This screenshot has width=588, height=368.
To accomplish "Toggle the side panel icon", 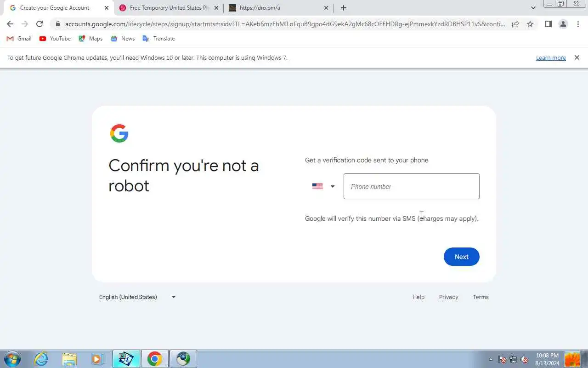I will pos(548,24).
